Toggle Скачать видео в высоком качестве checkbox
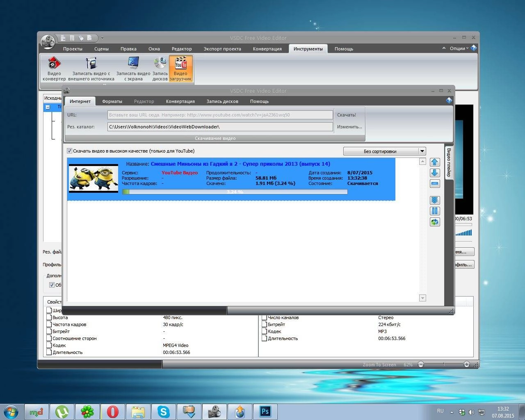Screen dimensions: 525x420 click(69, 151)
